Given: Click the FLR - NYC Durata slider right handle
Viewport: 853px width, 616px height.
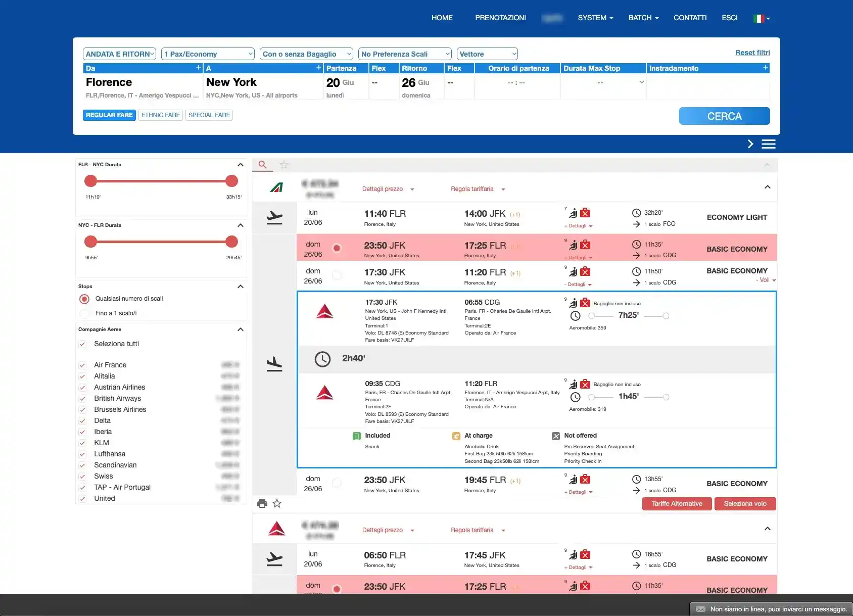Looking at the screenshot, I should (231, 181).
